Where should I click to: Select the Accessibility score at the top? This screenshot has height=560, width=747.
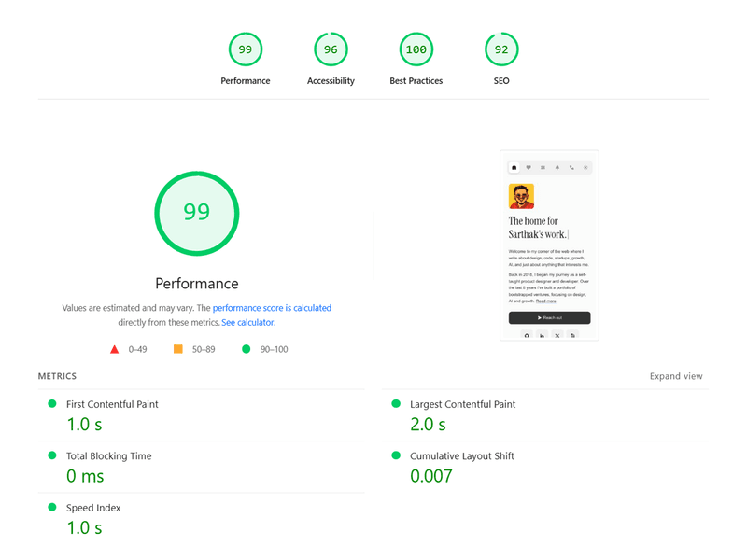coord(331,49)
